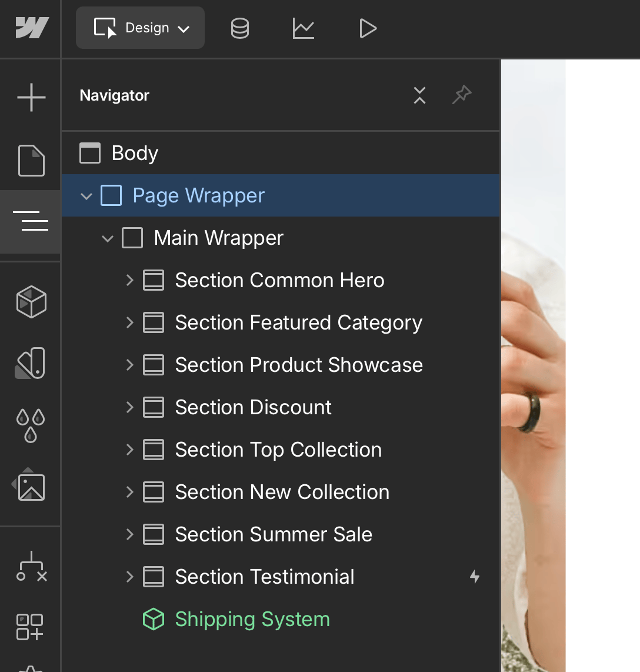The image size is (640, 672).
Task: Open the Add Elements panel
Action: pos(31,97)
